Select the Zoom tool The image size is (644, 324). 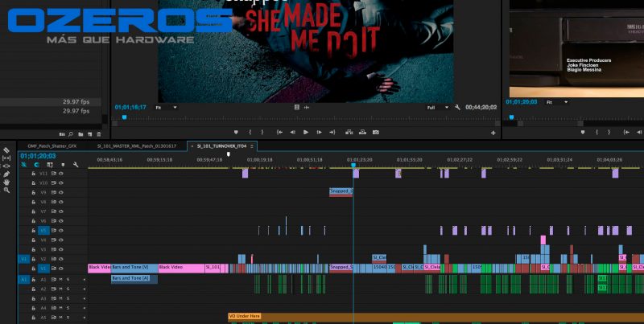point(6,191)
